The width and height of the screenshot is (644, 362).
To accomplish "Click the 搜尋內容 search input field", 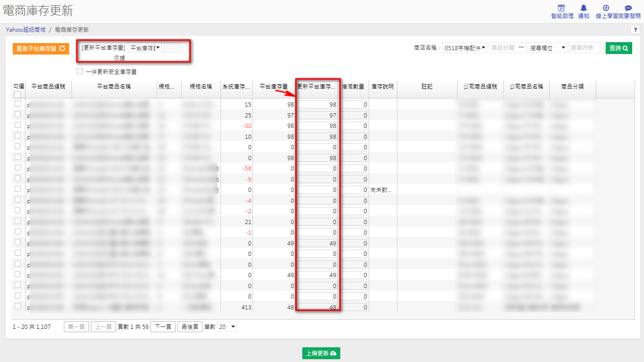I will (586, 48).
